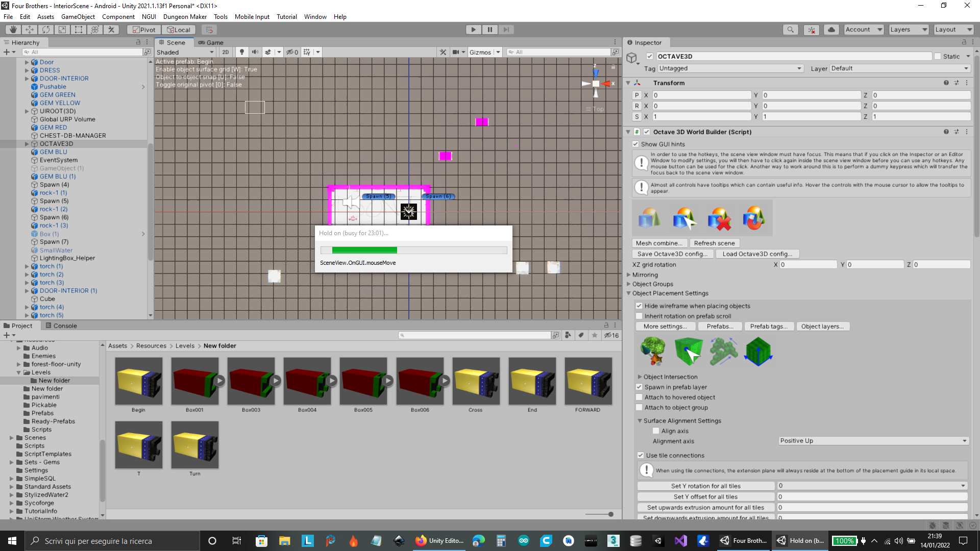Open Alignment axis Positive Up dropdown
Screen dimensions: 980x551
(x=873, y=441)
